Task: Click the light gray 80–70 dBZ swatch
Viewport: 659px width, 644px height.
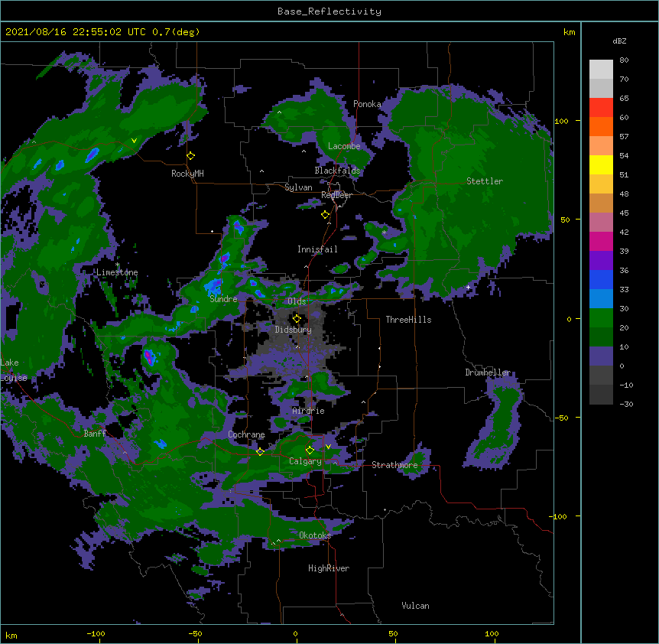Action: tap(601, 69)
